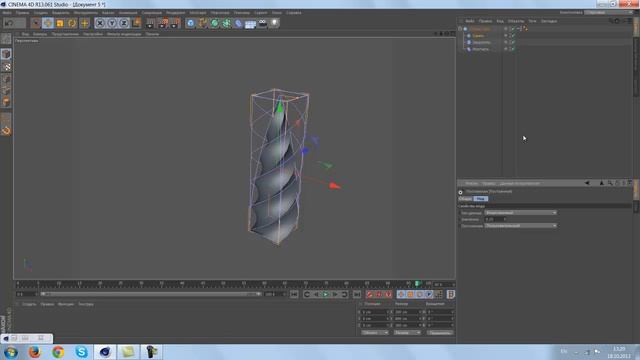
Task: Click the Undo arrow in main toolbar
Action: point(9,23)
